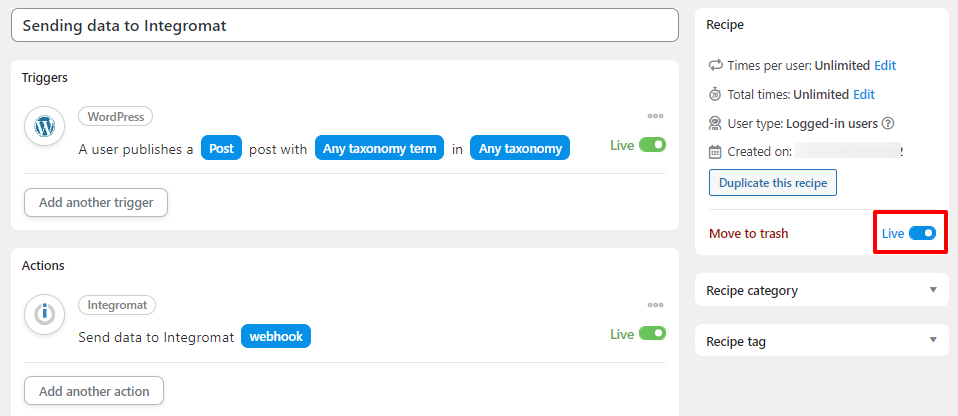Expand the Recipe category panel
The image size is (958, 416).
point(821,290)
